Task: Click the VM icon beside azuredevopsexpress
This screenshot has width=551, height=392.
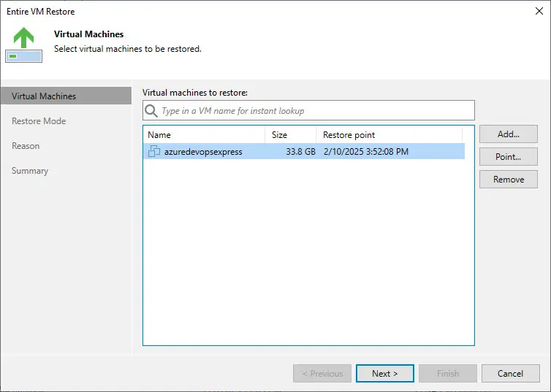Action: [x=154, y=152]
